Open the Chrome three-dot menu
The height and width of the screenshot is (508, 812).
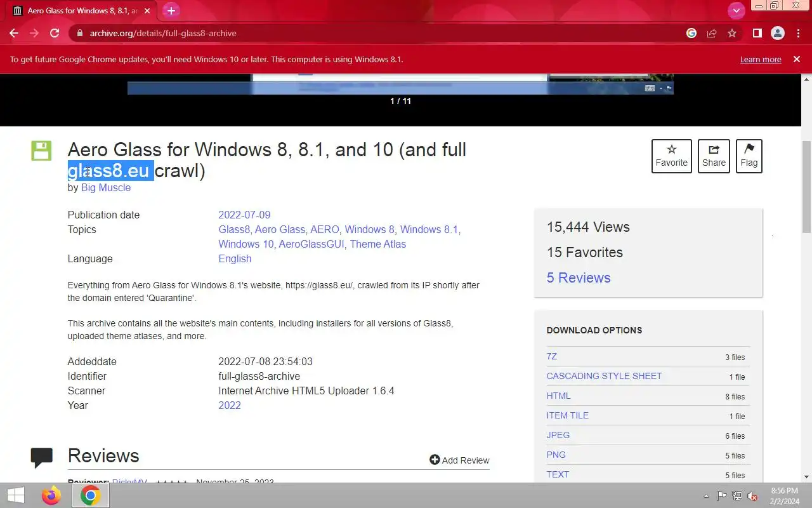coord(798,33)
